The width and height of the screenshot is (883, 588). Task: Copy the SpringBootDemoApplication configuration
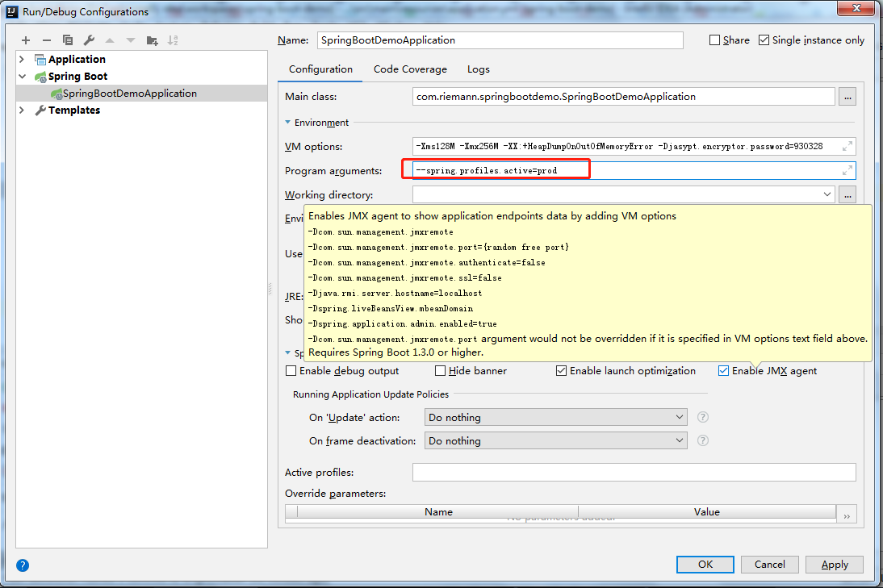point(68,40)
